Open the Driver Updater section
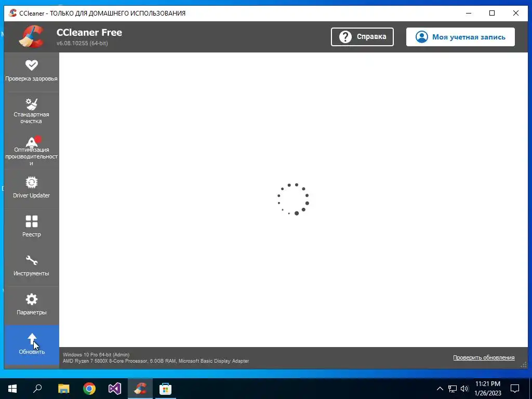The image size is (532, 399). coord(32,189)
